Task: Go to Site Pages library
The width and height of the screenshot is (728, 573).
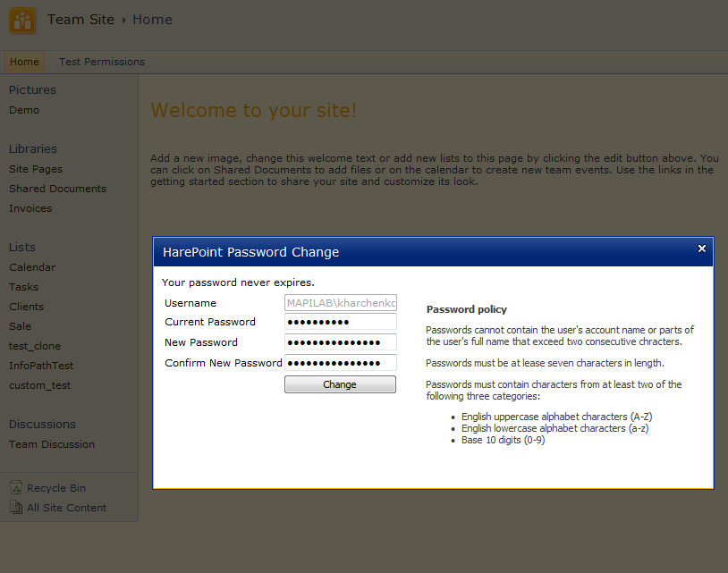Action: [36, 169]
